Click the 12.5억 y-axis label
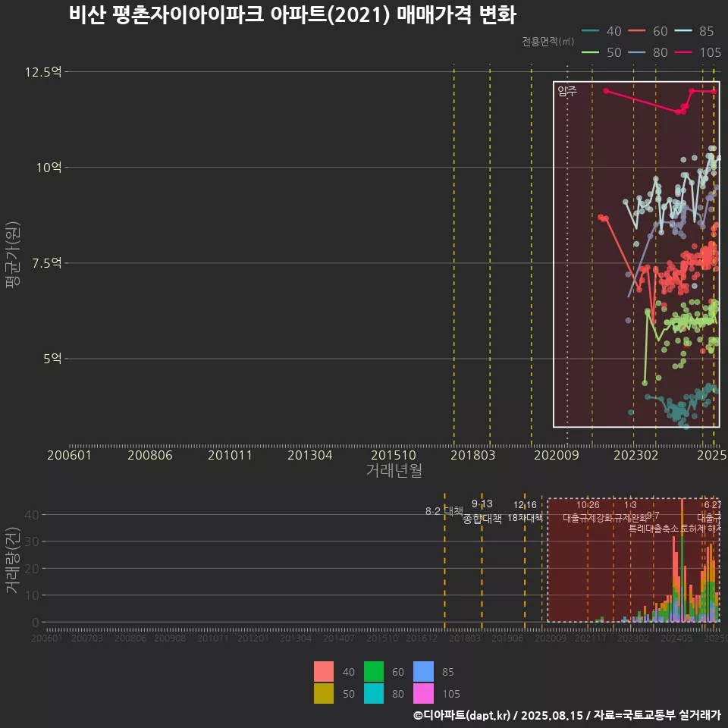The height and width of the screenshot is (728, 728). pyautogui.click(x=43, y=72)
